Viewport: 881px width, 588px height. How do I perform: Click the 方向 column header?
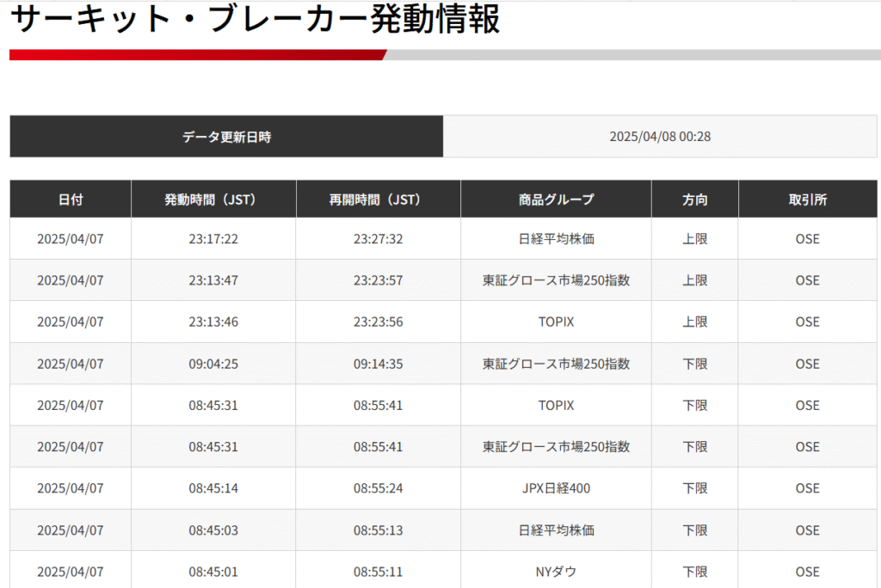(695, 199)
